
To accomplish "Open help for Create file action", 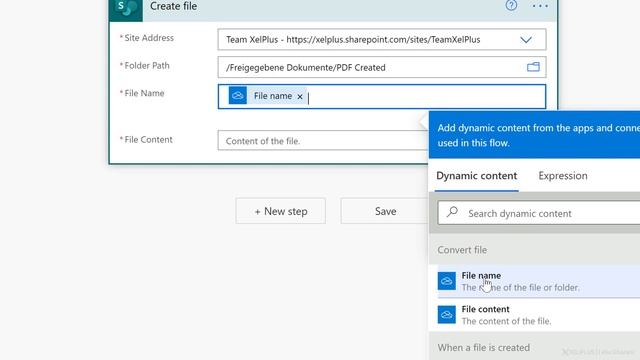I will (511, 5).
